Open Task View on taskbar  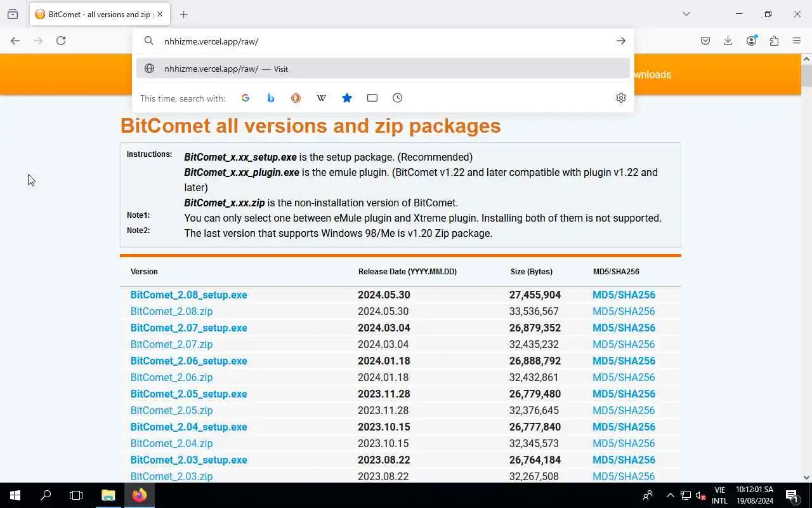76,495
